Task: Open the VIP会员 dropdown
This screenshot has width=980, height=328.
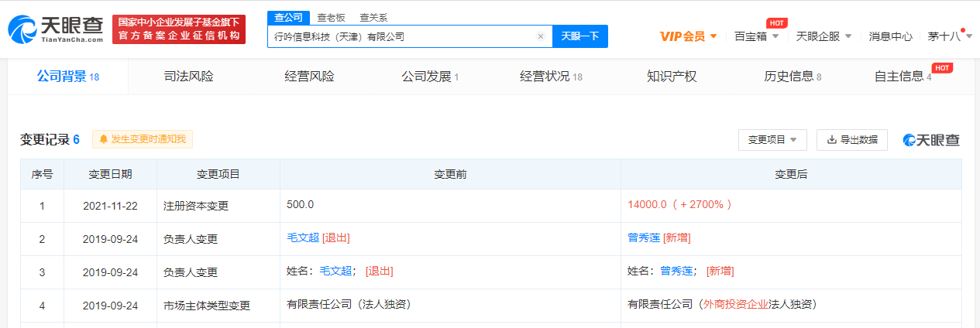Action: (x=688, y=36)
